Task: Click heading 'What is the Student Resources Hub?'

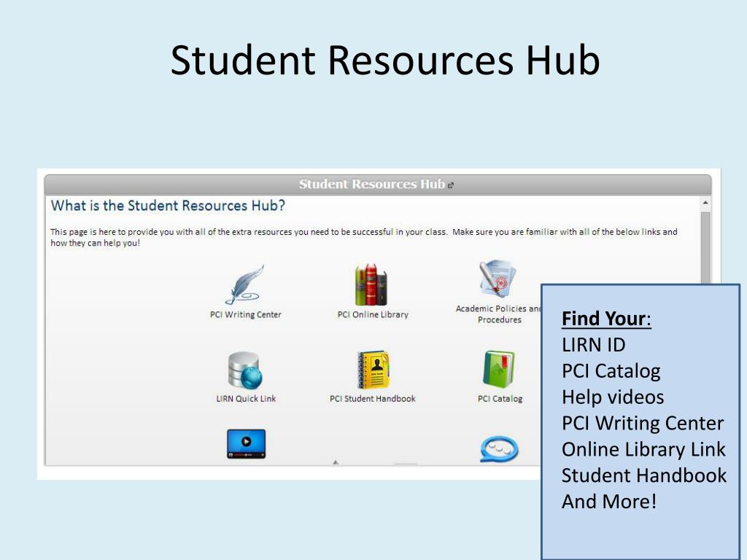Action: [169, 206]
